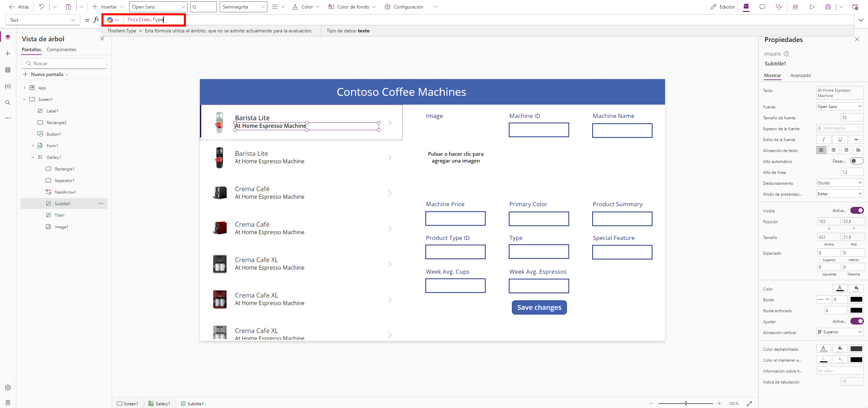Image resolution: width=868 pixels, height=408 pixels.
Task: Click the Edición button
Action: (x=723, y=7)
